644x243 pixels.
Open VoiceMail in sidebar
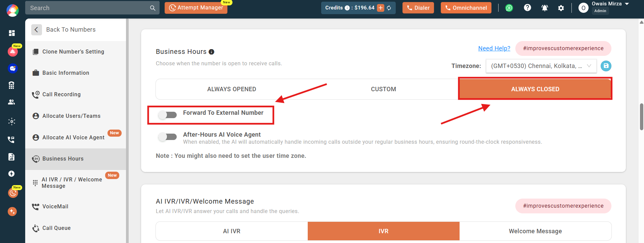pyautogui.click(x=76, y=207)
